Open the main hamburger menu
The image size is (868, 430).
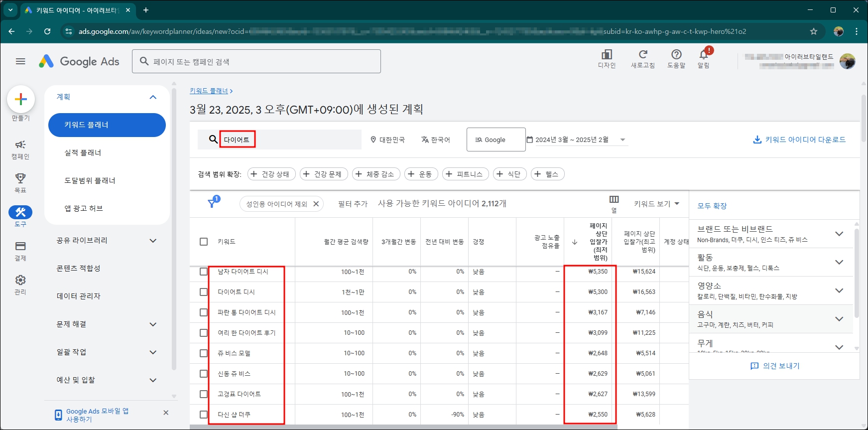[x=20, y=61]
